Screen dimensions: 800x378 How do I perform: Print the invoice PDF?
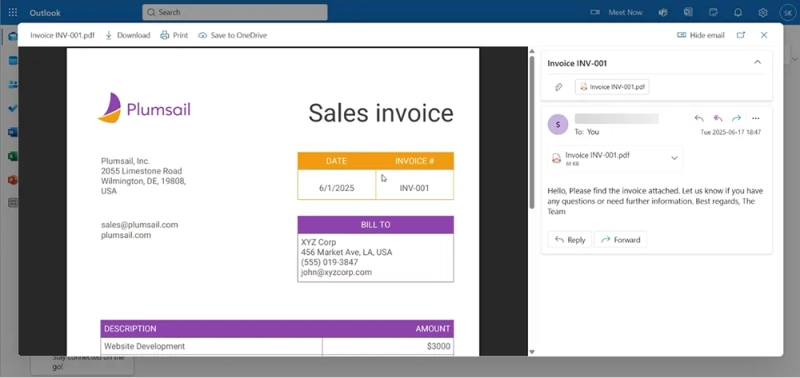[x=174, y=35]
